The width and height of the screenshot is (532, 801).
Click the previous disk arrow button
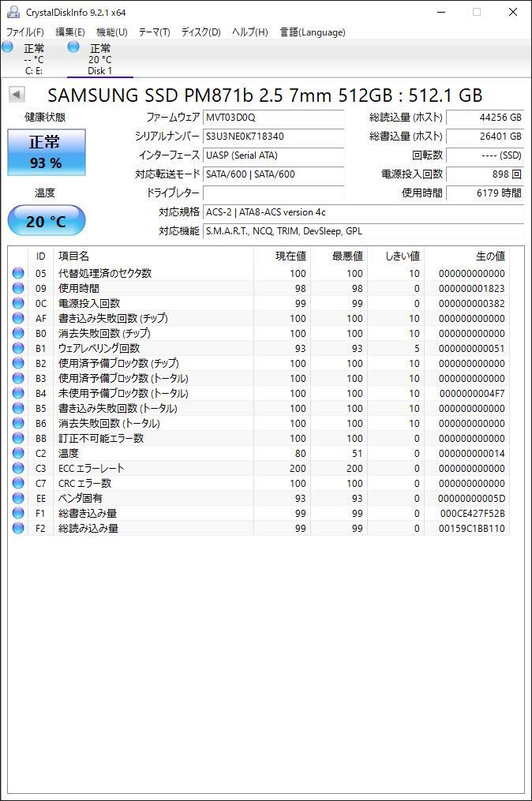[x=17, y=94]
